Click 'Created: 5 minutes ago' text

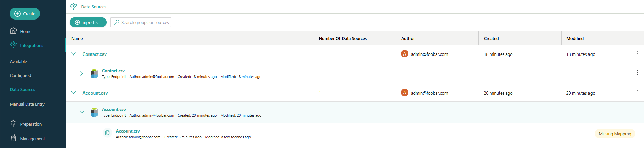click(x=183, y=137)
